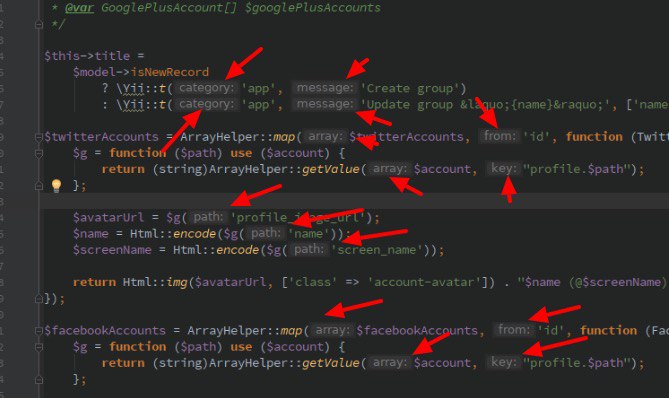This screenshot has width=669, height=398.
Task: Click encode on the $screenName line
Action: (x=238, y=250)
